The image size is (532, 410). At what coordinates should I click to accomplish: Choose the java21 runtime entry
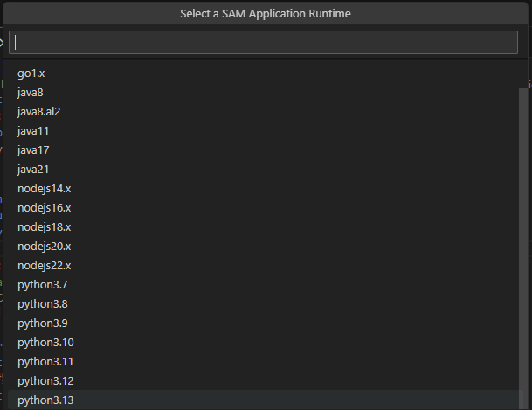point(263,170)
